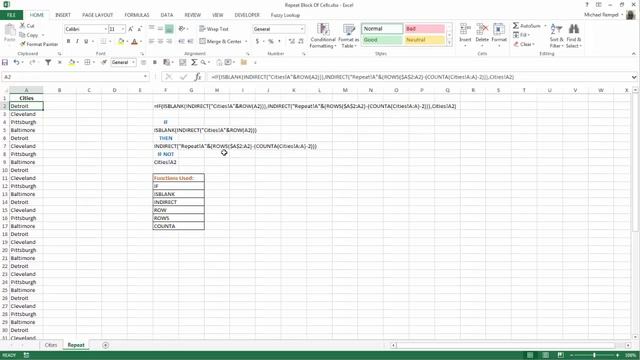Toggle Underline formatting

[86, 41]
